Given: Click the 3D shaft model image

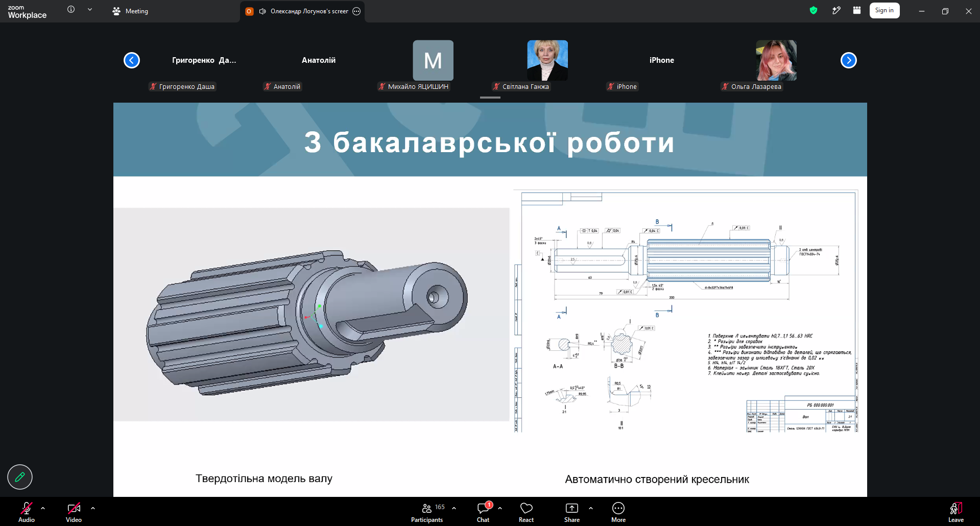Looking at the screenshot, I should tap(312, 314).
